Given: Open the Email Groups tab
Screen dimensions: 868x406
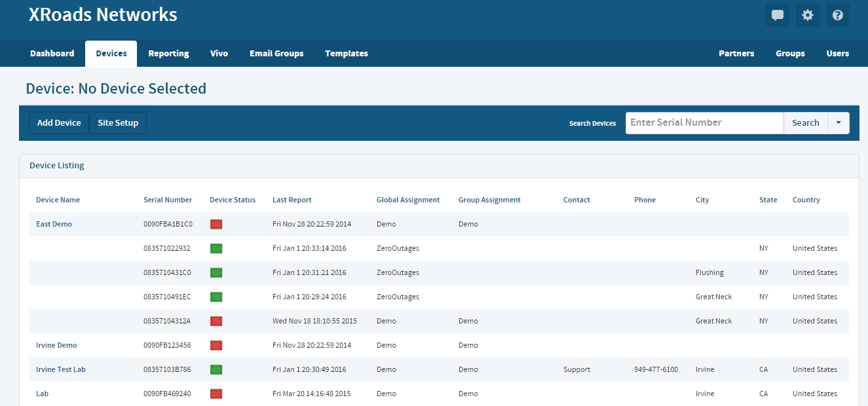Looking at the screenshot, I should [276, 54].
